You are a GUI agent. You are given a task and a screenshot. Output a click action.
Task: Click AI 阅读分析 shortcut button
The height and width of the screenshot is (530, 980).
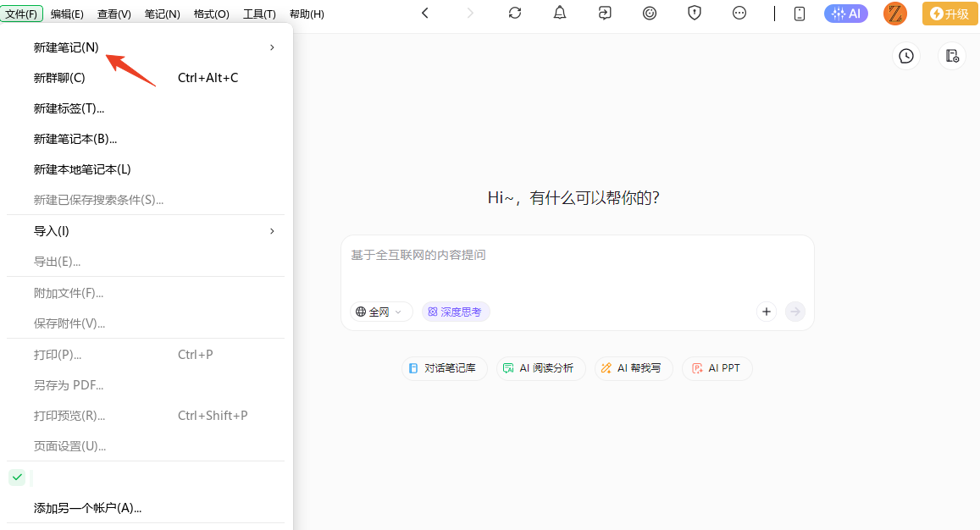540,368
